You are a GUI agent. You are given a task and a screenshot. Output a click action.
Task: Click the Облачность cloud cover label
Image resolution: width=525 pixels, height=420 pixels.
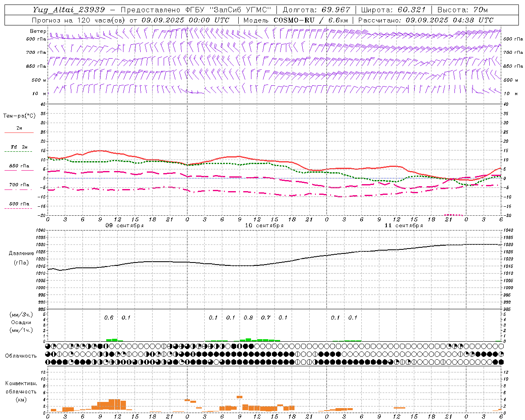pos(21,356)
